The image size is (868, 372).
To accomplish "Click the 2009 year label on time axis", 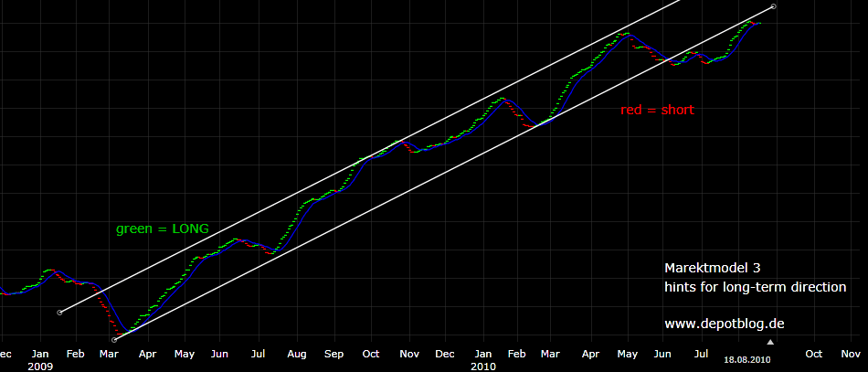I will coord(40,366).
